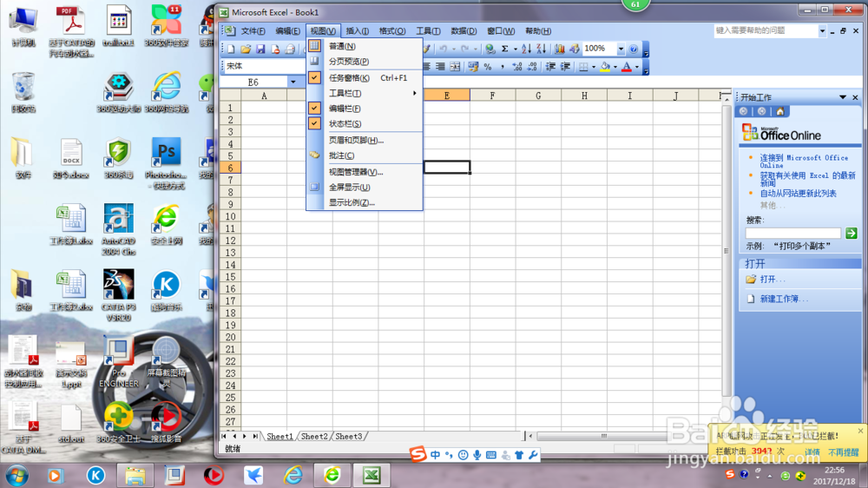Click the font name box showing 宋体
Image resolution: width=868 pixels, height=488 pixels.
264,66
